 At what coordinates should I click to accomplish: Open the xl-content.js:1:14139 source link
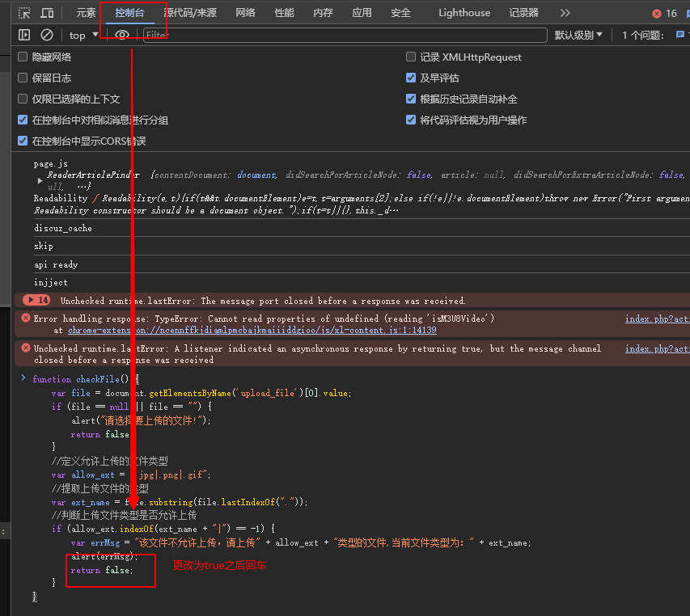[380, 330]
